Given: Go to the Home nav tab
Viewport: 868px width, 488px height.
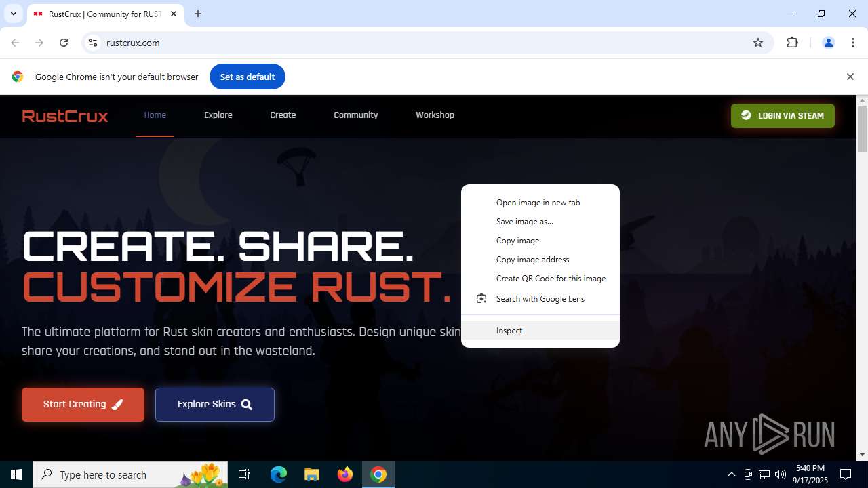Looking at the screenshot, I should pyautogui.click(x=155, y=115).
